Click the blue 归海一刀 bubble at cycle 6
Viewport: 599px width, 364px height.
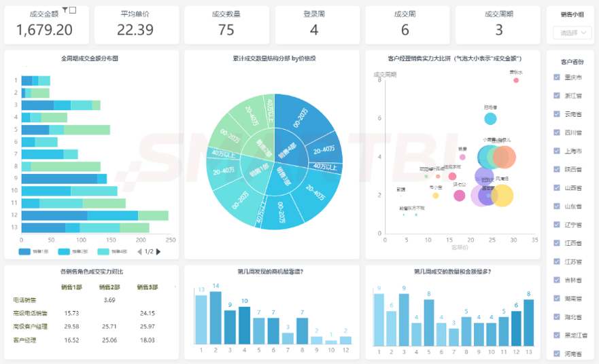click(x=490, y=119)
